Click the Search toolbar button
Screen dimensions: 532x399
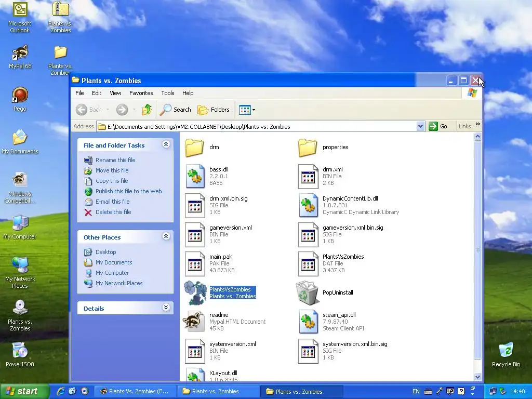tap(176, 110)
